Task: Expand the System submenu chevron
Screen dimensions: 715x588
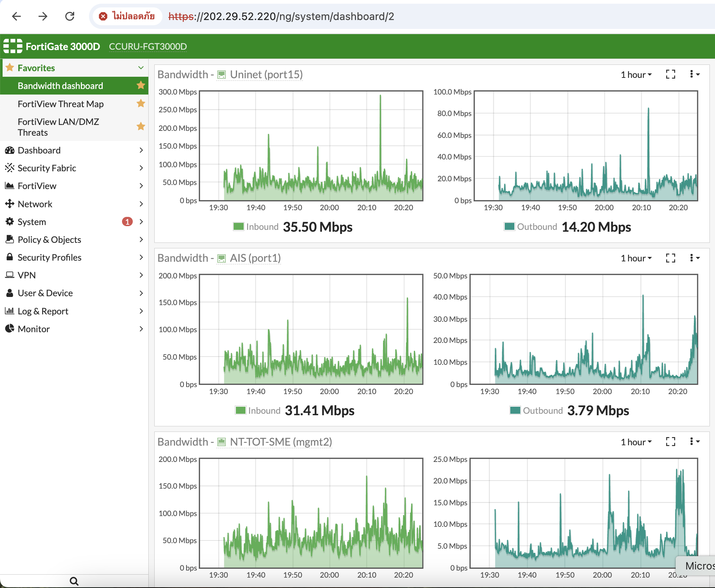Action: (141, 222)
